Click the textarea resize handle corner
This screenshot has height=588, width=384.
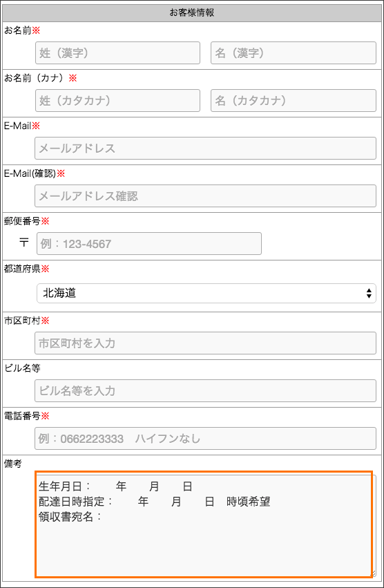coord(373,573)
